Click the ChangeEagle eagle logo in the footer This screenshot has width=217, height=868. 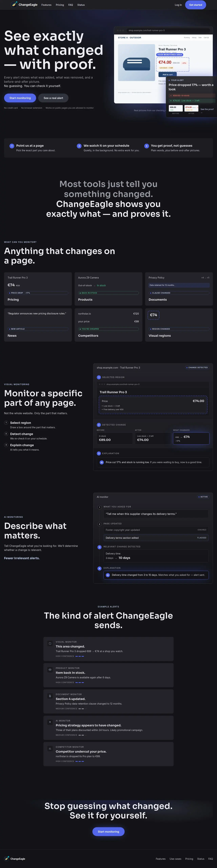7,859
